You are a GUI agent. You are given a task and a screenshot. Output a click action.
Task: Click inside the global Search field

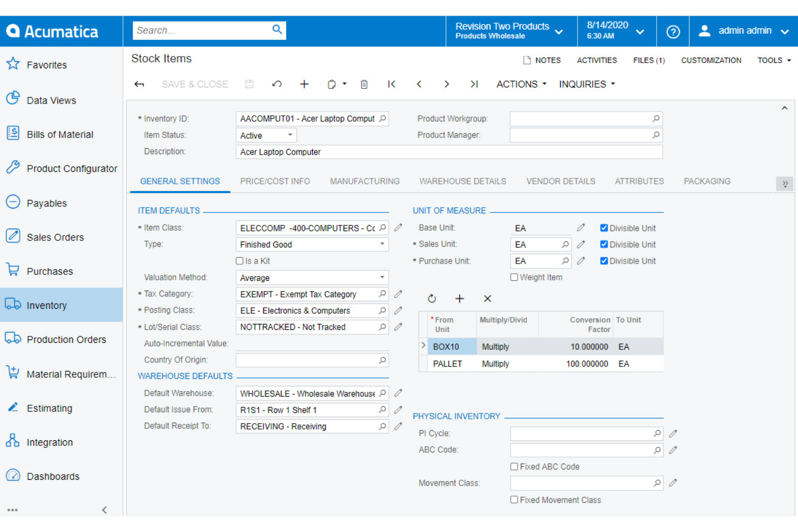[205, 30]
